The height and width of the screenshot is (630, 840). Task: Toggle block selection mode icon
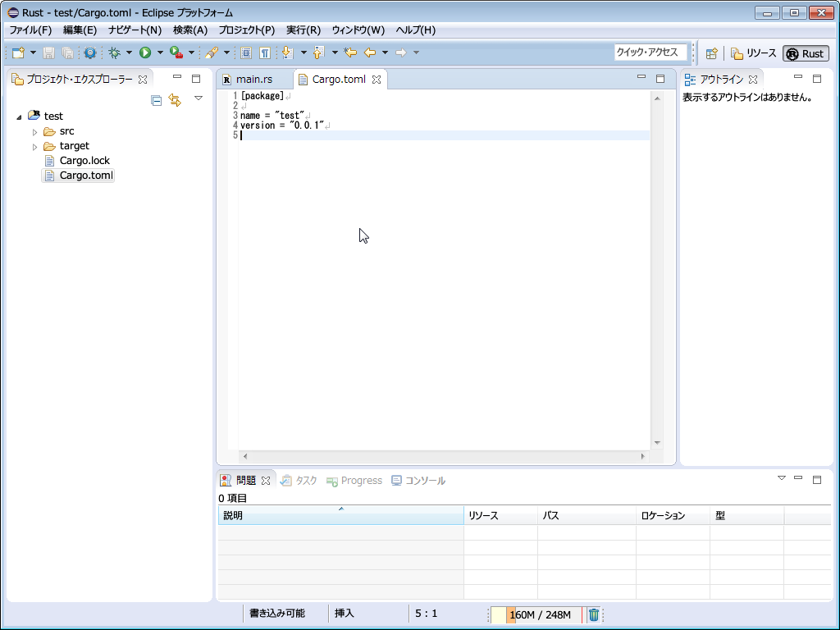[x=246, y=52]
